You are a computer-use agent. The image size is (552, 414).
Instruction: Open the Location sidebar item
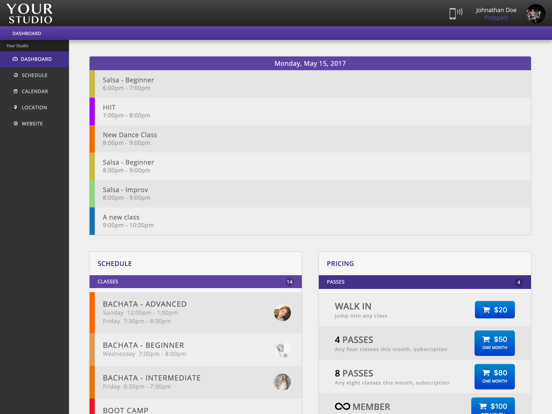point(34,108)
